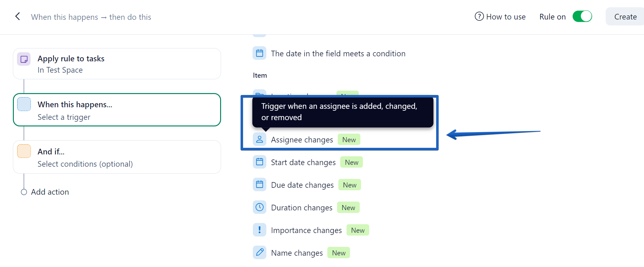
Task: Pick the Duration changes trigger option
Action: point(301,208)
